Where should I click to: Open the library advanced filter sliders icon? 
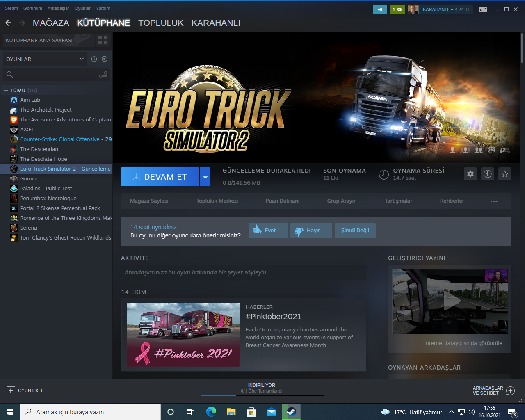[103, 74]
